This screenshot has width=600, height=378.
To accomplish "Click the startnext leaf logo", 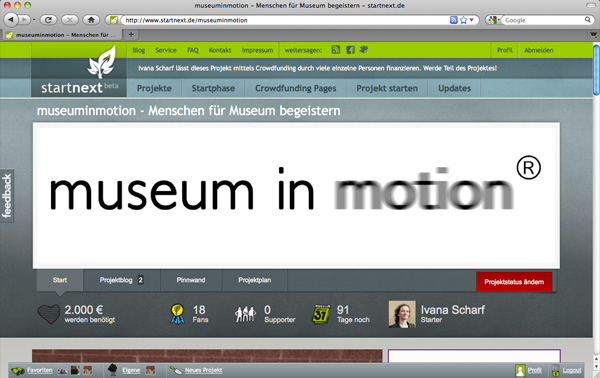I will [102, 62].
